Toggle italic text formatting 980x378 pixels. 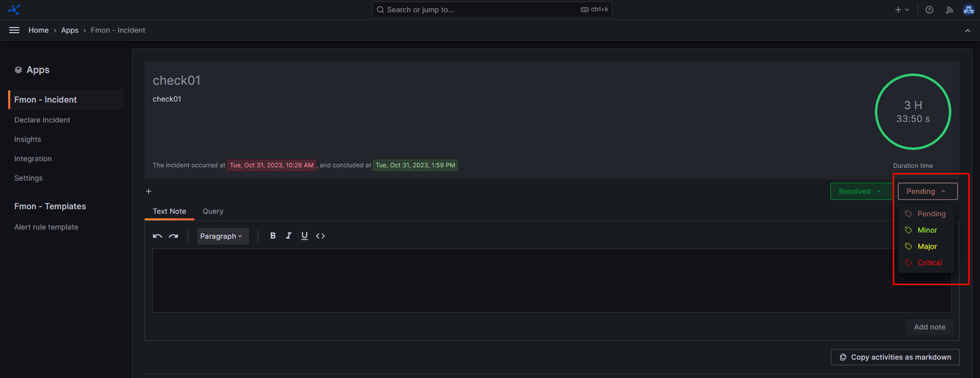point(289,236)
